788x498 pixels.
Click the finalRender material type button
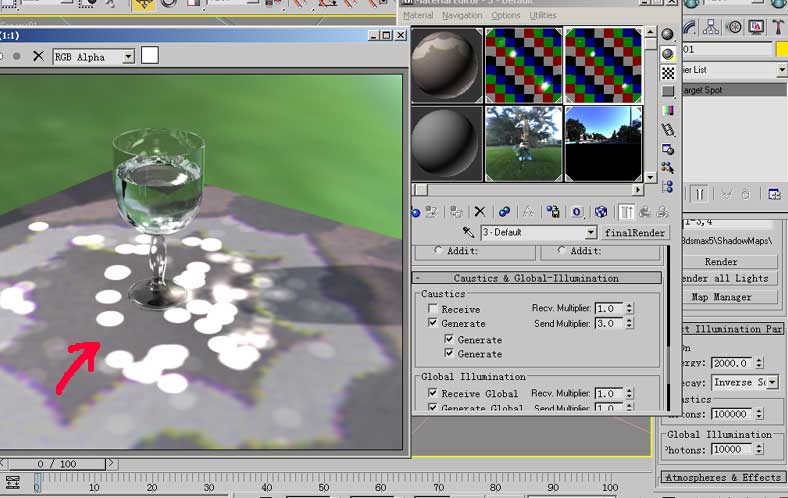635,233
